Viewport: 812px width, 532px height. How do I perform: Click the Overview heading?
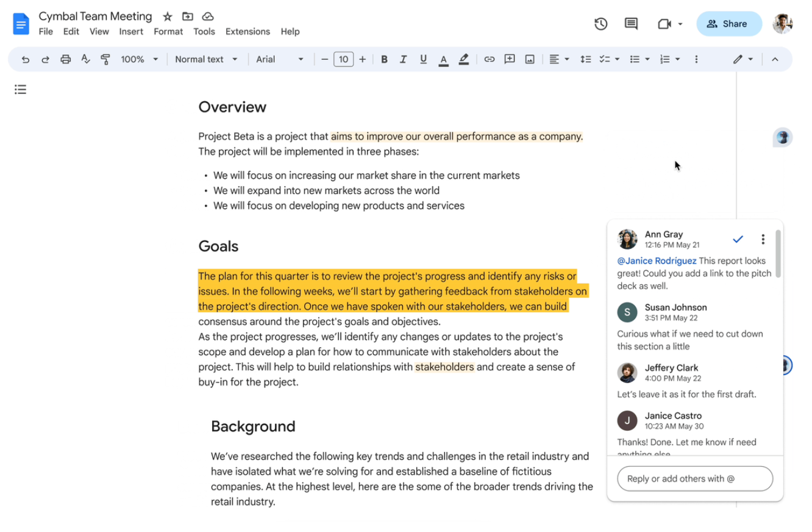232,107
